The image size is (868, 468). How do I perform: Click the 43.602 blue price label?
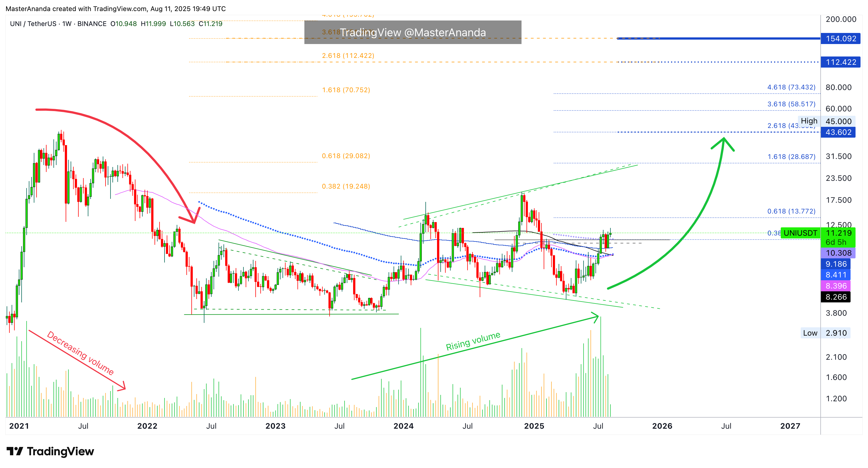click(x=838, y=132)
